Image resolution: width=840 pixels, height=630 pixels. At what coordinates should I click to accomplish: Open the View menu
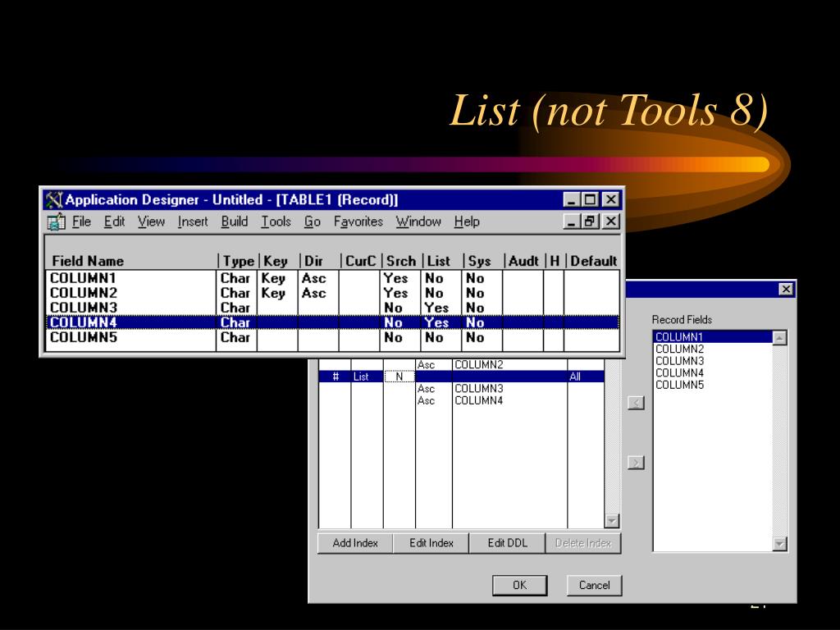[151, 221]
